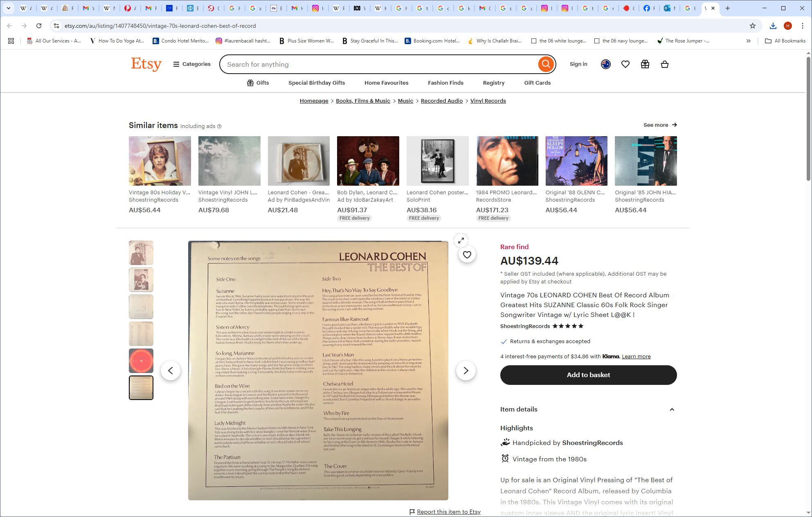
Task: Show previous listing image
Action: coord(171,371)
